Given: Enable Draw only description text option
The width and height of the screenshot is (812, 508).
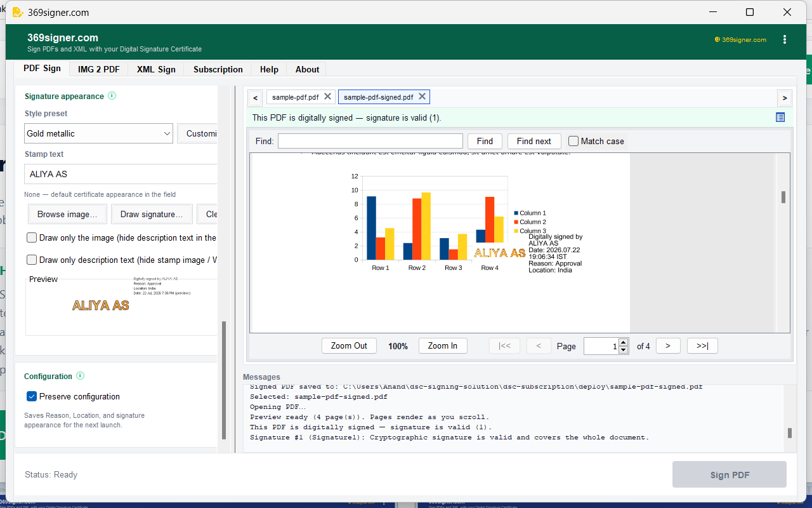Looking at the screenshot, I should click(32, 260).
